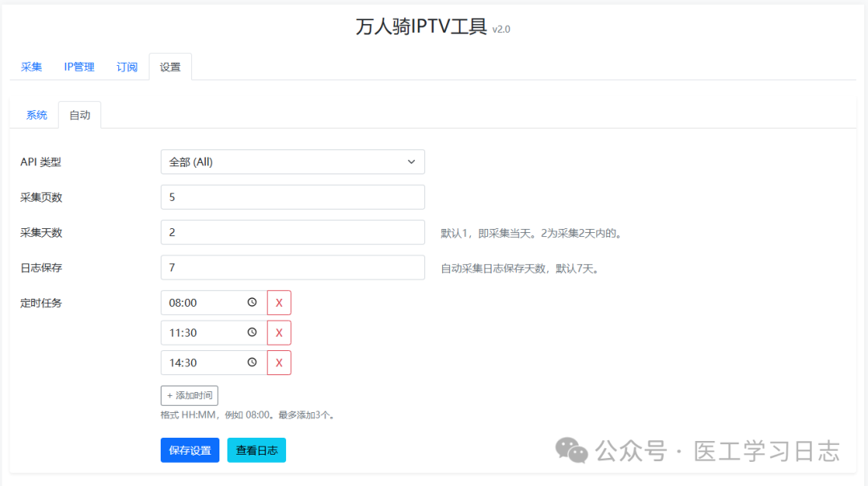868x486 pixels.
Task: Open the API type combo box arrow
Action: 412,161
